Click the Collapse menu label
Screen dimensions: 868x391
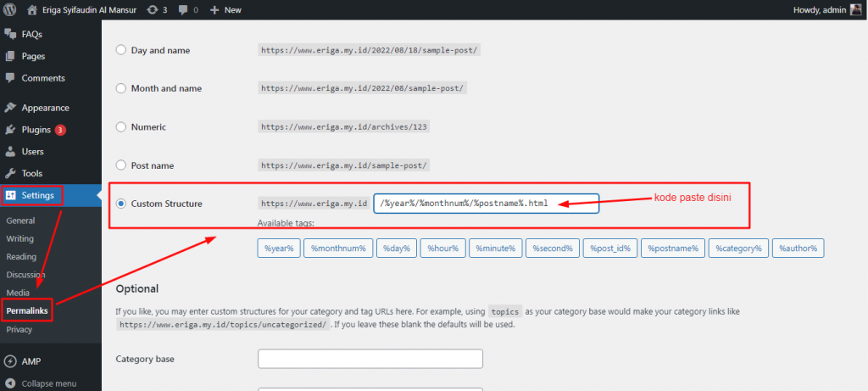(48, 383)
